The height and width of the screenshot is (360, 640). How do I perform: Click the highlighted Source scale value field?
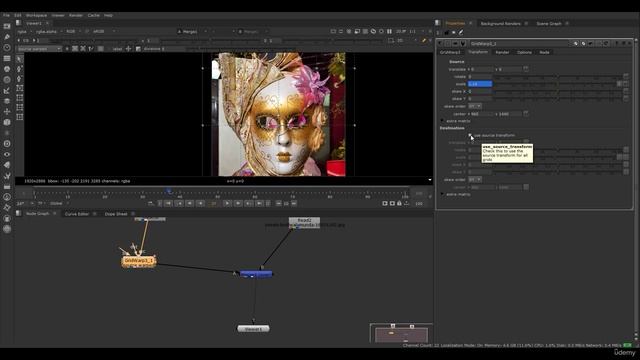480,84
